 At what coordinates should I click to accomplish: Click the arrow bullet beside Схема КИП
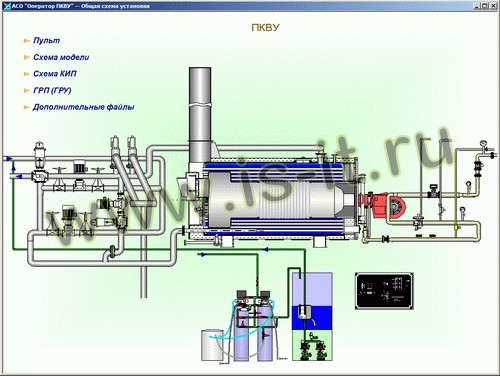coord(27,74)
